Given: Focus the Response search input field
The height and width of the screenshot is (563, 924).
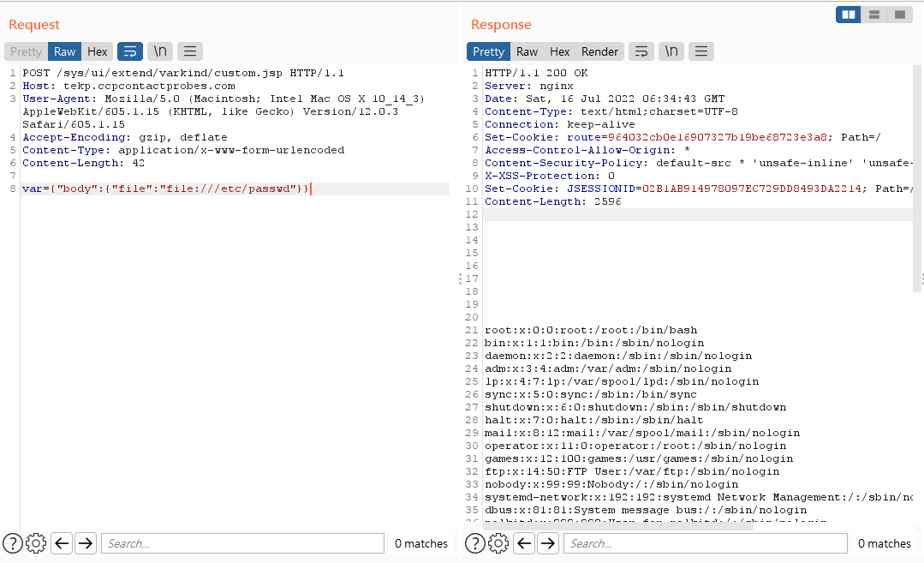Looking at the screenshot, I should coord(706,543).
